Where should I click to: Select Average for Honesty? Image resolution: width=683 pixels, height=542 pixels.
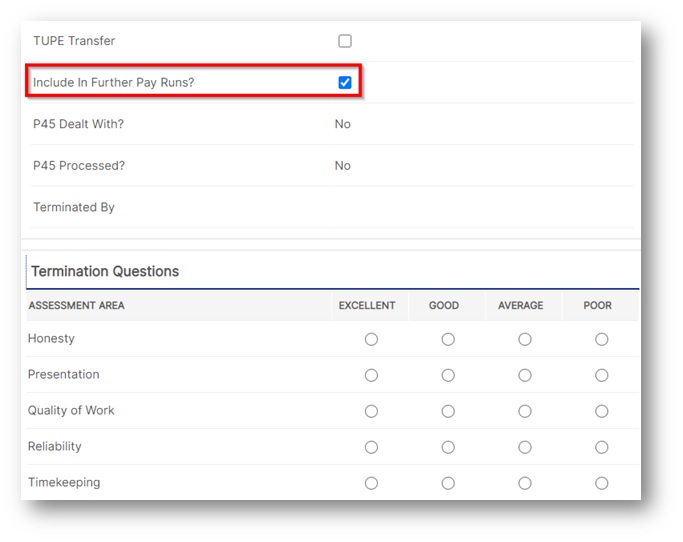click(x=524, y=339)
